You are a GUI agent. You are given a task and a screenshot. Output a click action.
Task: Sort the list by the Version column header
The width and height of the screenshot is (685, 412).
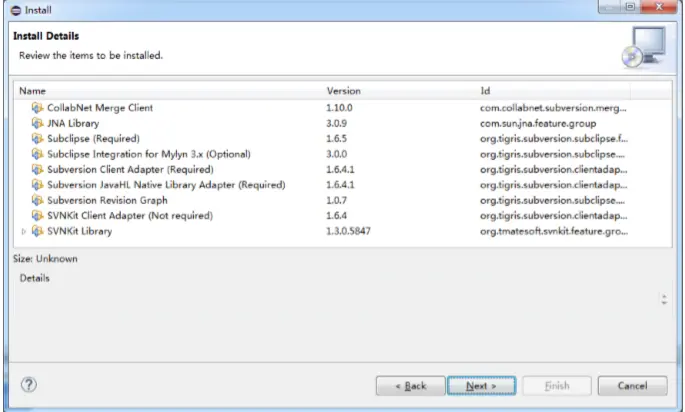(x=400, y=91)
